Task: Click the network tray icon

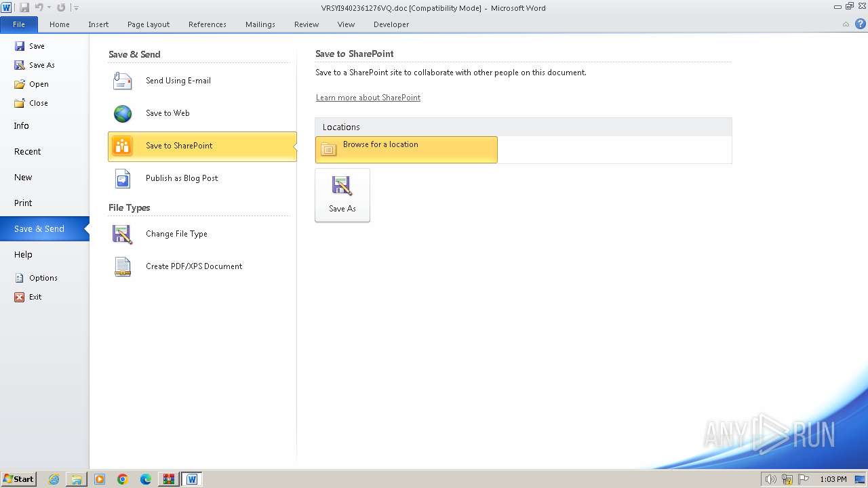Action: pyautogui.click(x=787, y=479)
